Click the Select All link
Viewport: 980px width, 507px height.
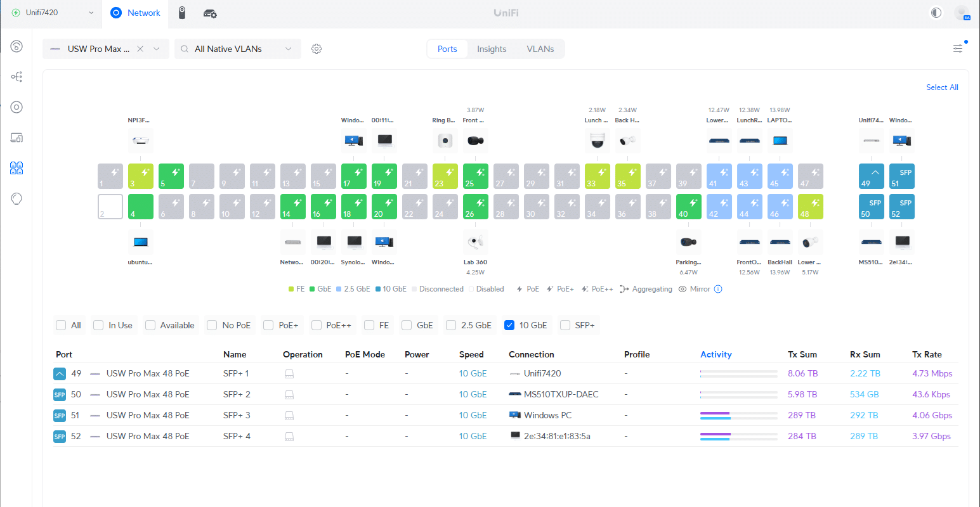942,87
